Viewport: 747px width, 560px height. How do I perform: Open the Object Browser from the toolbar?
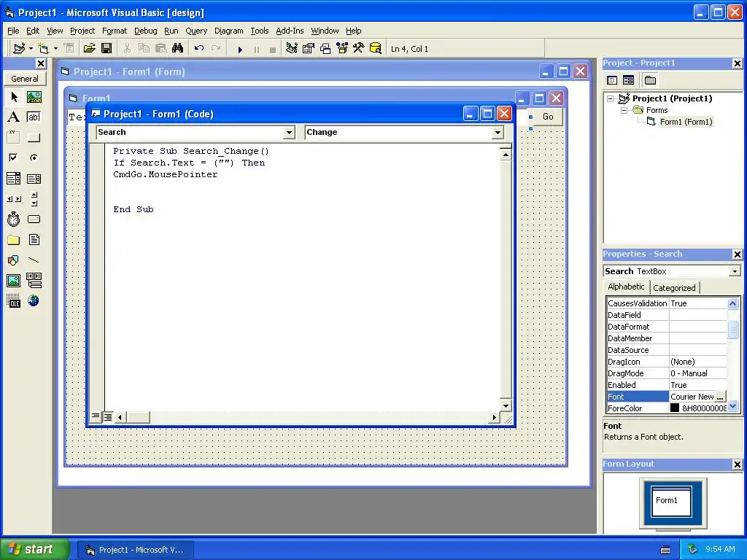[342, 48]
